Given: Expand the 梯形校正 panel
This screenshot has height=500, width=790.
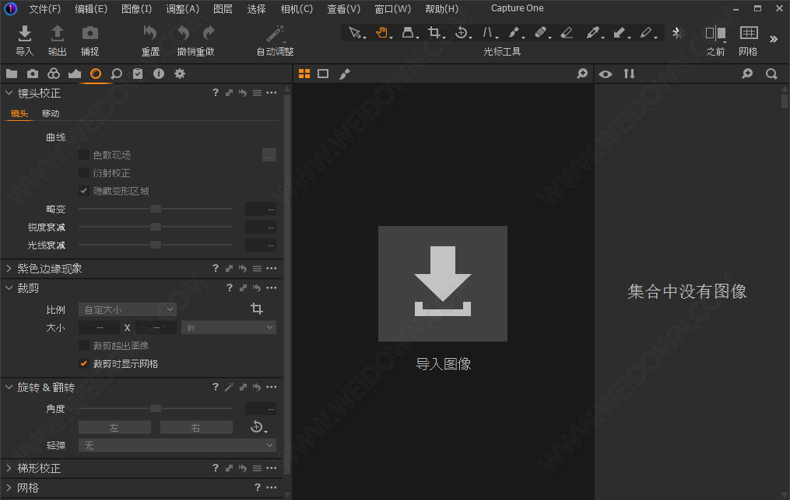Looking at the screenshot, I should (x=9, y=468).
